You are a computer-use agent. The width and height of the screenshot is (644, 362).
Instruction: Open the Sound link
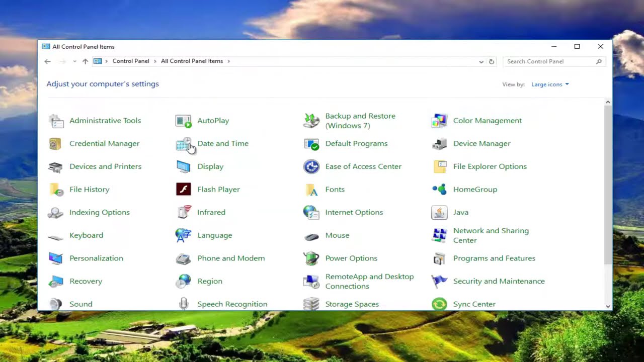tap(81, 304)
